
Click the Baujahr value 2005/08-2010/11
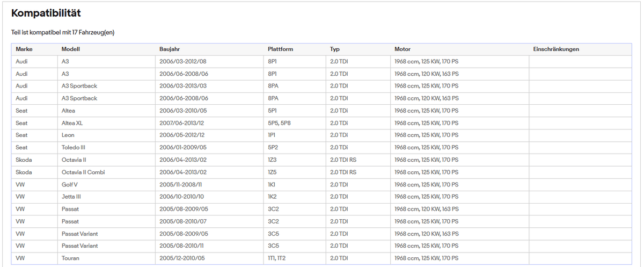pyautogui.click(x=182, y=246)
